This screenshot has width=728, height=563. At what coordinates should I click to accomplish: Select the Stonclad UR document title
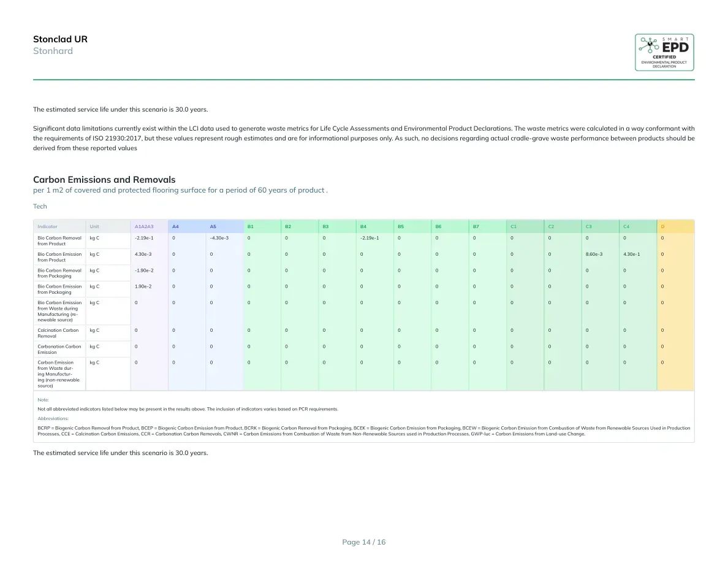[x=60, y=39]
